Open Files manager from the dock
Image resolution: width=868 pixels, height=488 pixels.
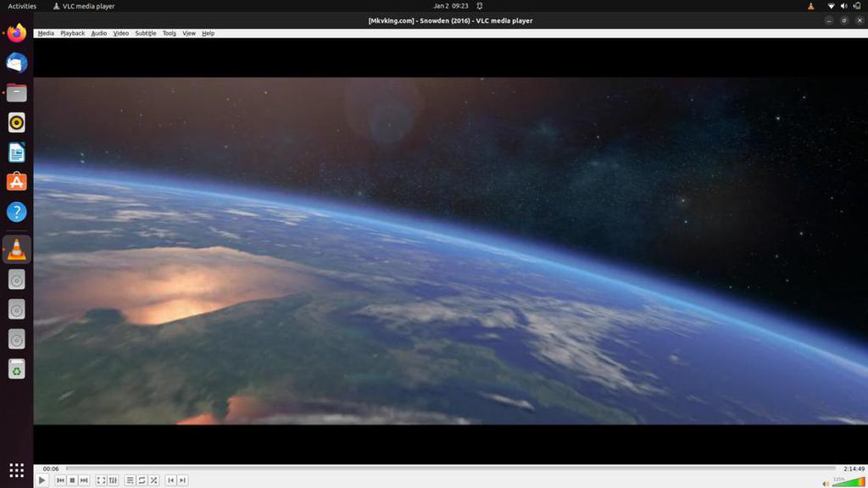pyautogui.click(x=17, y=93)
